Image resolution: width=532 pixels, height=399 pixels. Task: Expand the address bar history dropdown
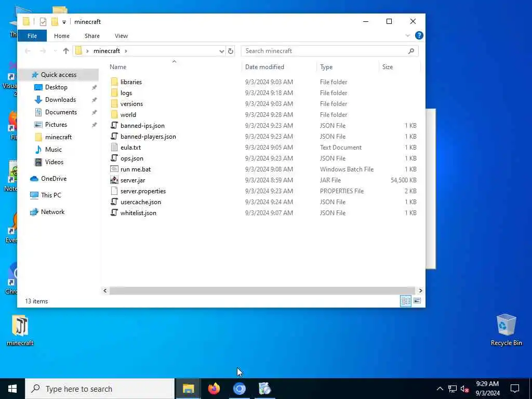pos(221,51)
